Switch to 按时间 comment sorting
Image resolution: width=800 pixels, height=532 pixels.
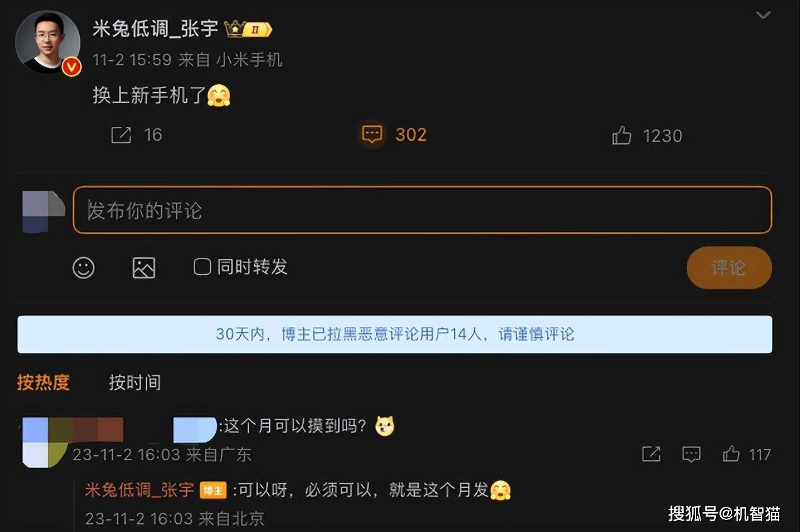(x=135, y=382)
